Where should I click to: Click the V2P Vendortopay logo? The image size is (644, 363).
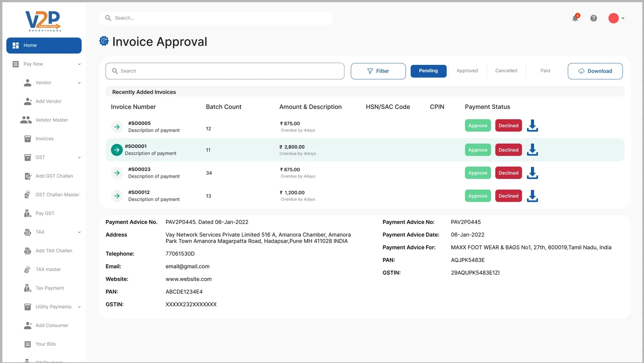pyautogui.click(x=43, y=21)
